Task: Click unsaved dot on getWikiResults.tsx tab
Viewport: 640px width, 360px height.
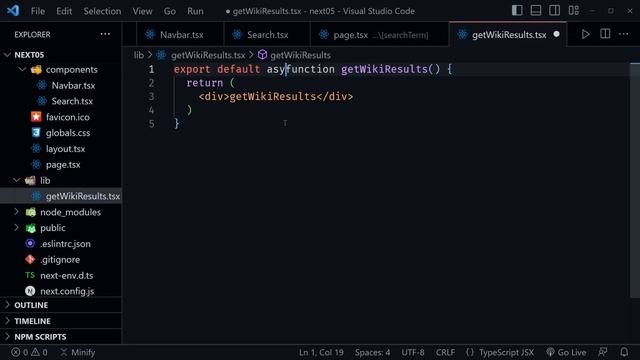Action: [556, 34]
